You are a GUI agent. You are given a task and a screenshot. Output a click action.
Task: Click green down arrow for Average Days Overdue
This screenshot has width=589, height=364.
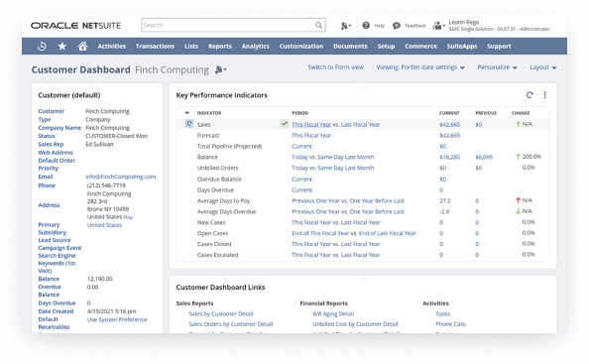[x=518, y=211]
